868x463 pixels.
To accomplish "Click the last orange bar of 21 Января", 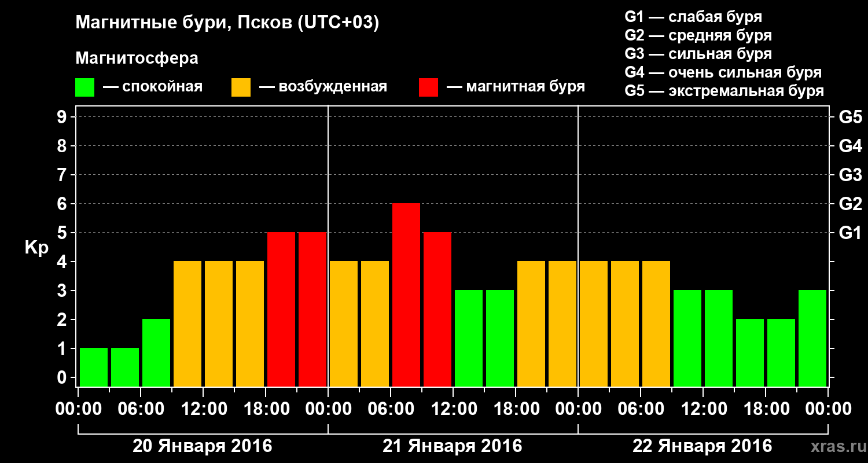I will (562, 324).
